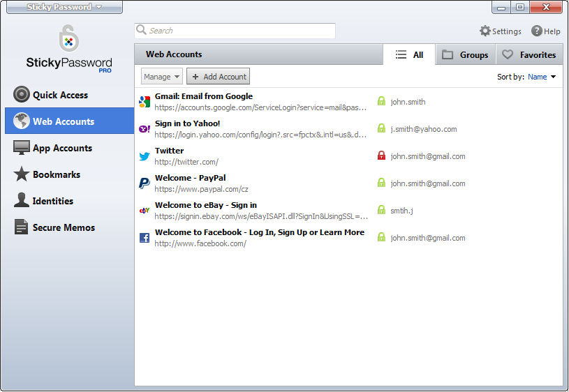Click the Add Account button
Screen dimensions: 569x392
(218, 77)
